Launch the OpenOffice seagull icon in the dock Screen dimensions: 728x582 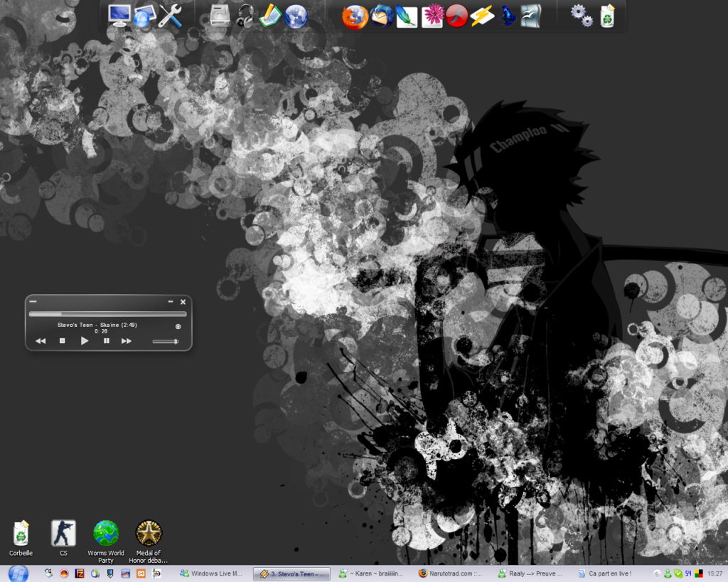pos(531,16)
